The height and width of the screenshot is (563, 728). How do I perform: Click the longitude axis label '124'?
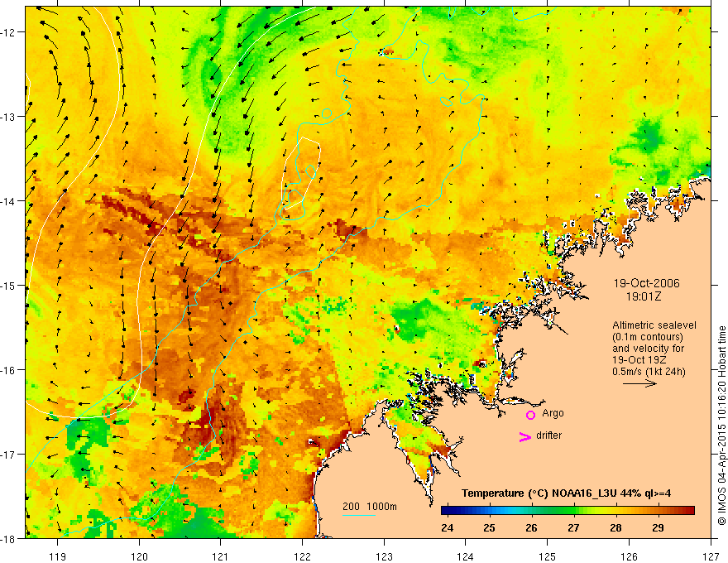pyautogui.click(x=466, y=556)
